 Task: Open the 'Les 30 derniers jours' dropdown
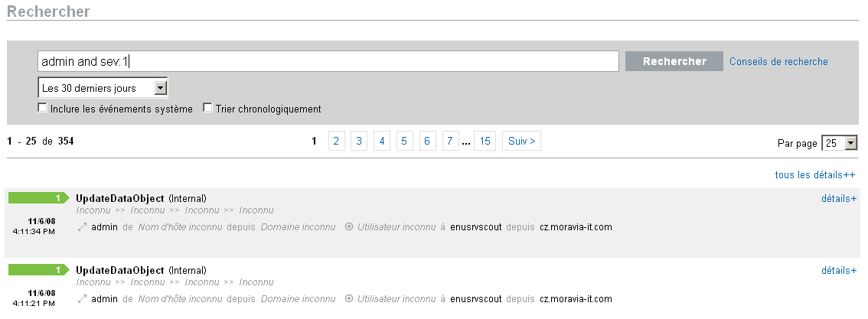[103, 88]
